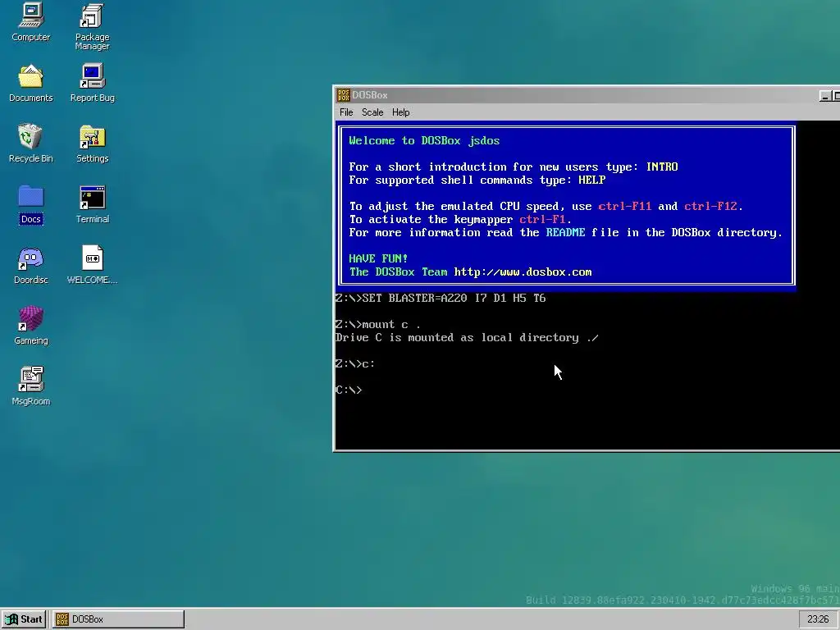Open the Doordisc shortcut

30,265
